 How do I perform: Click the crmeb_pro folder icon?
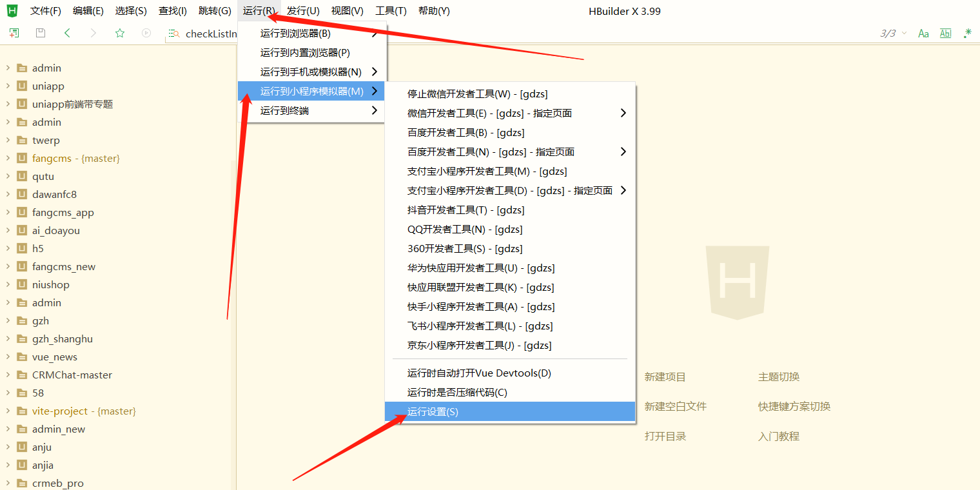click(22, 483)
